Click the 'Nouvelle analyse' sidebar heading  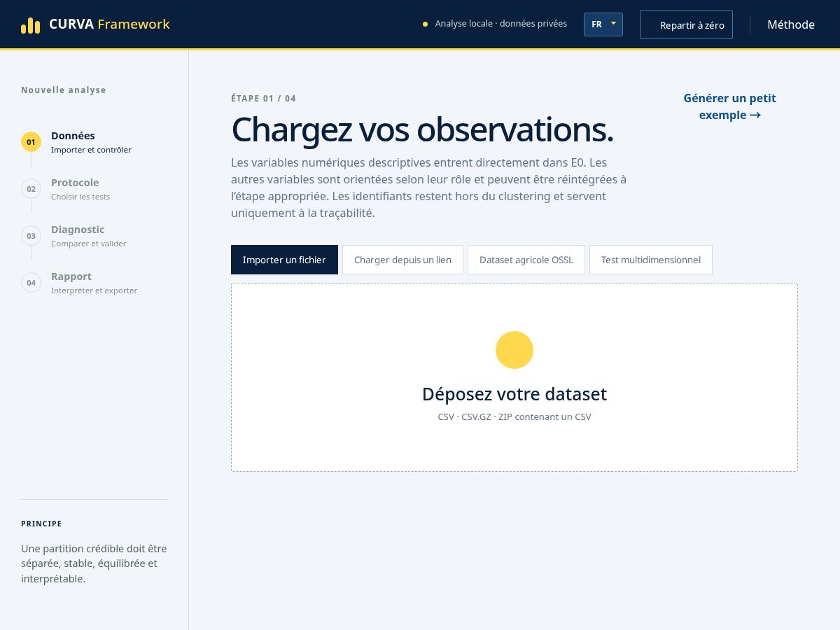coord(64,90)
